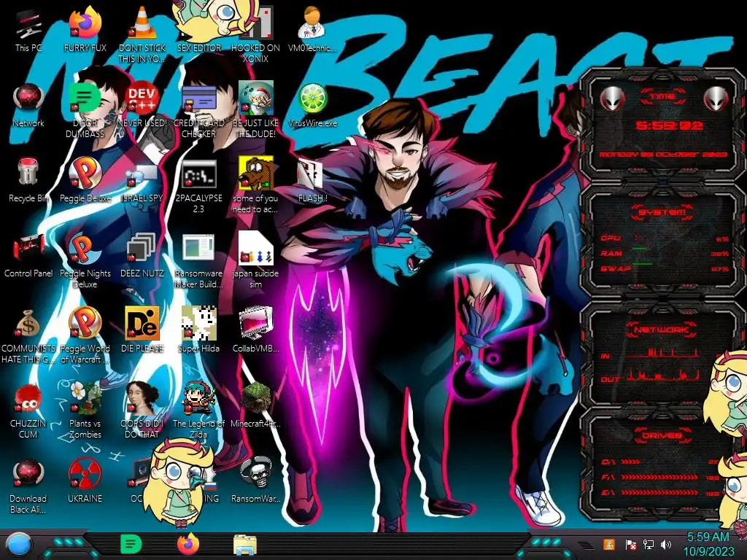The height and width of the screenshot is (560, 747).
Task: Open the green document app on the taskbar
Action: (131, 544)
